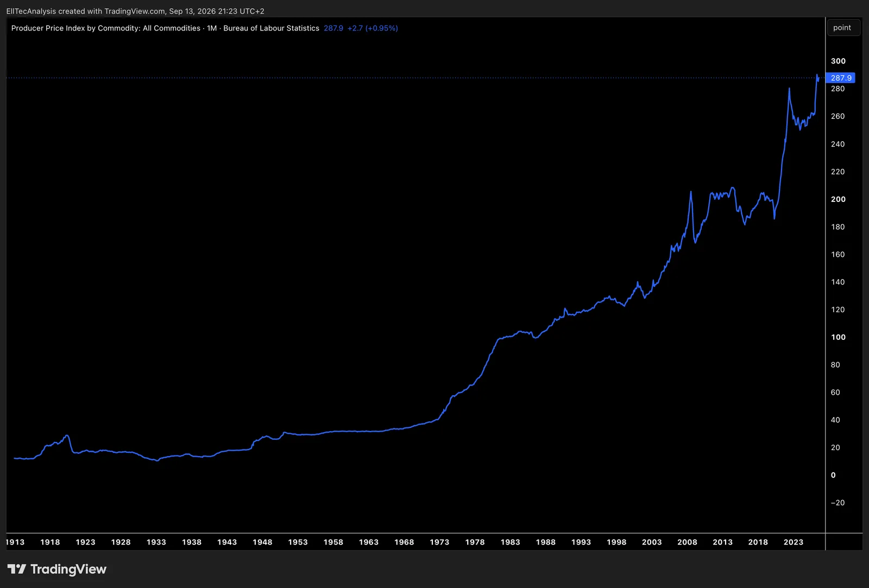The image size is (869, 588).
Task: Click the 180 price axis label
Action: tap(838, 227)
